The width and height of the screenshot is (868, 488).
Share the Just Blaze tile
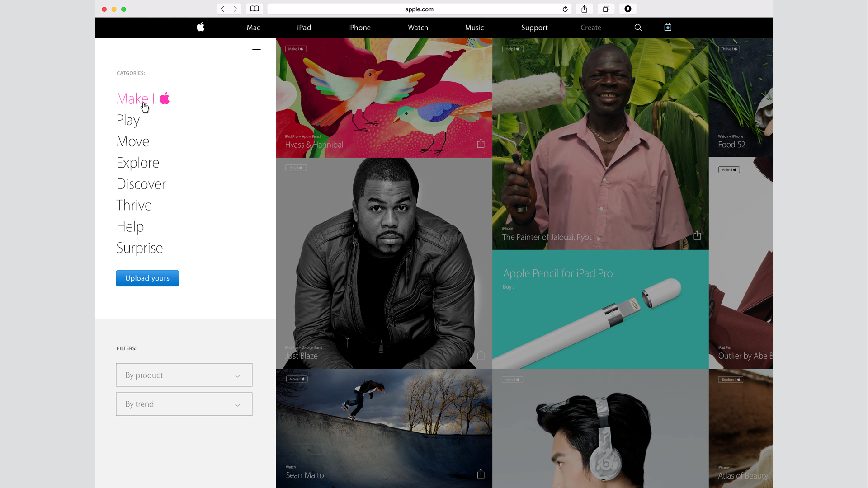481,355
